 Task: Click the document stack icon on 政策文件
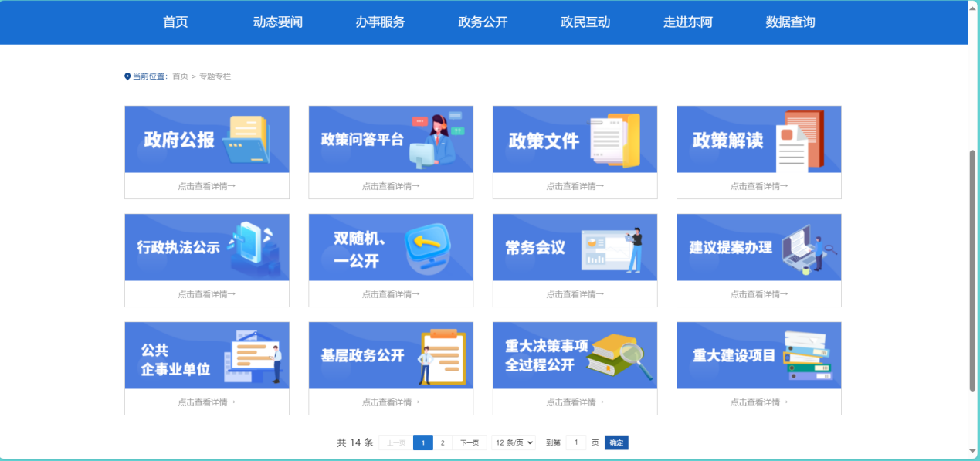615,140
